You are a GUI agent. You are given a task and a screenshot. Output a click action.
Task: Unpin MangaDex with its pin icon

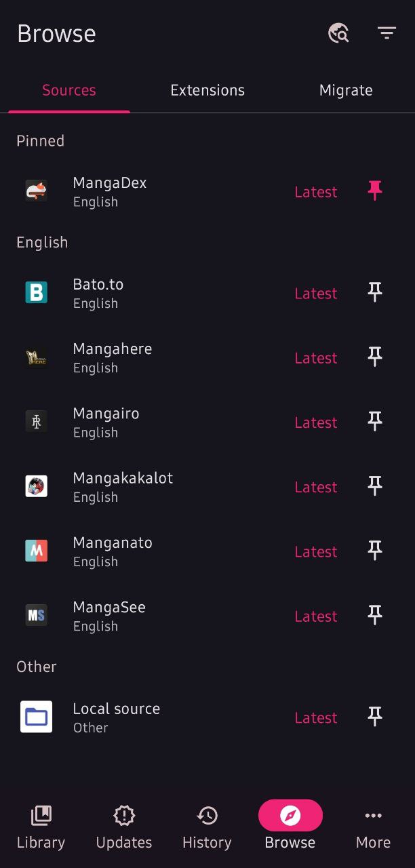pos(375,191)
